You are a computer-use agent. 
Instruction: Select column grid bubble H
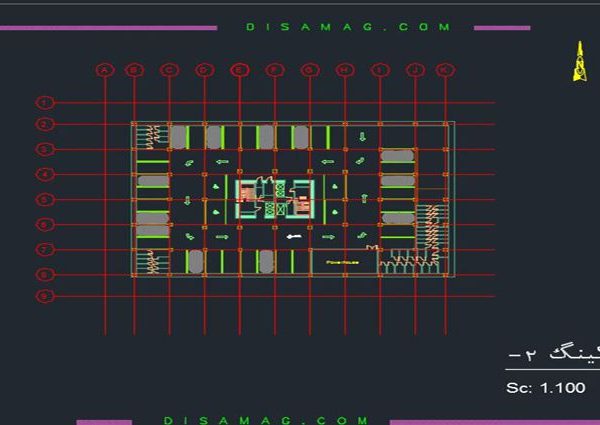pos(344,70)
